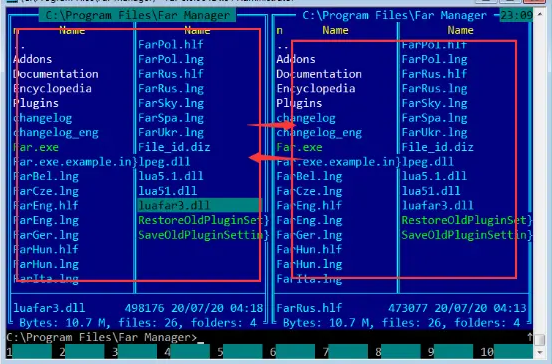Image resolution: width=552 pixels, height=364 pixels.
Task: Select FarSpa.lng in right panel
Action: (x=434, y=118)
